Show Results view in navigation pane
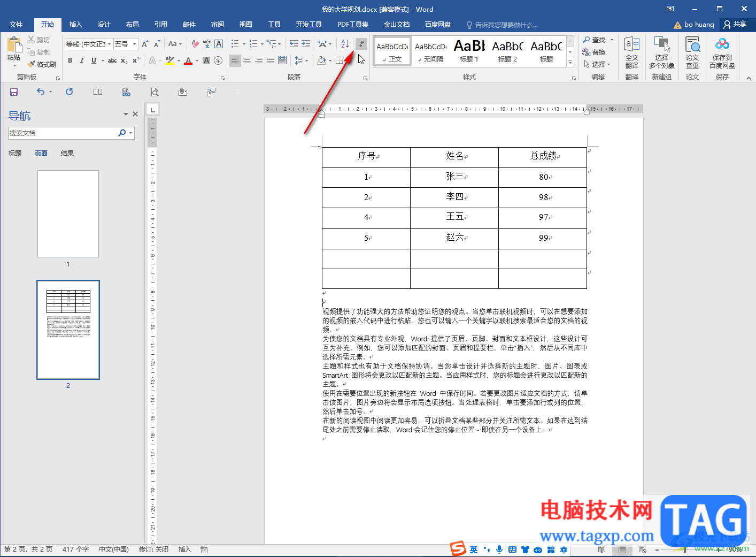This screenshot has width=756, height=557. click(x=67, y=154)
